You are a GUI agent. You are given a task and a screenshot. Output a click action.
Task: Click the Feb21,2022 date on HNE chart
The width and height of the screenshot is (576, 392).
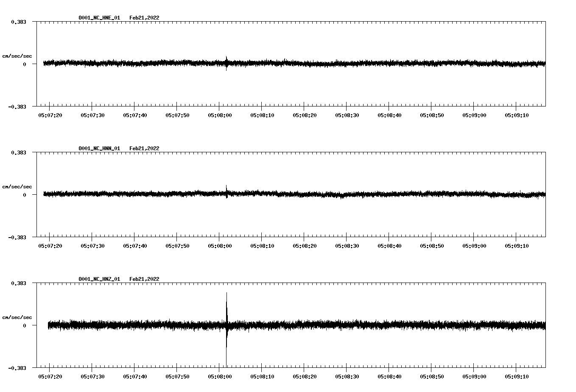click(x=144, y=18)
